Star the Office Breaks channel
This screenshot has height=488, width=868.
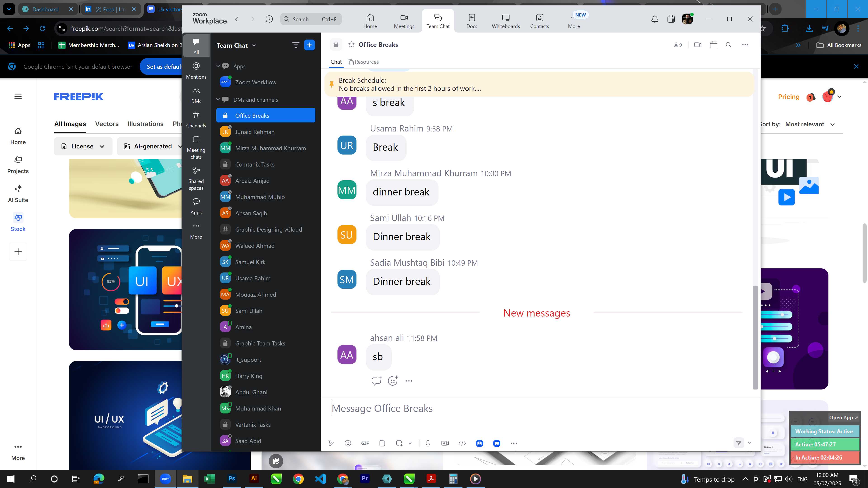click(x=351, y=45)
